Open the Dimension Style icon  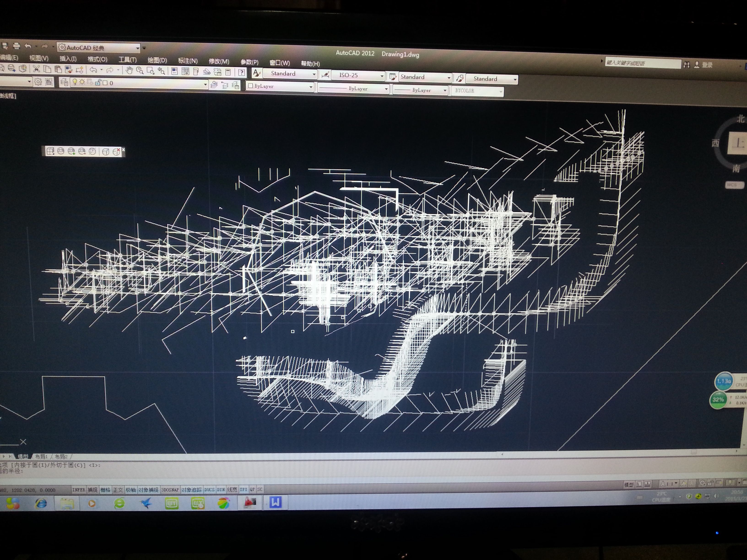pyautogui.click(x=325, y=75)
